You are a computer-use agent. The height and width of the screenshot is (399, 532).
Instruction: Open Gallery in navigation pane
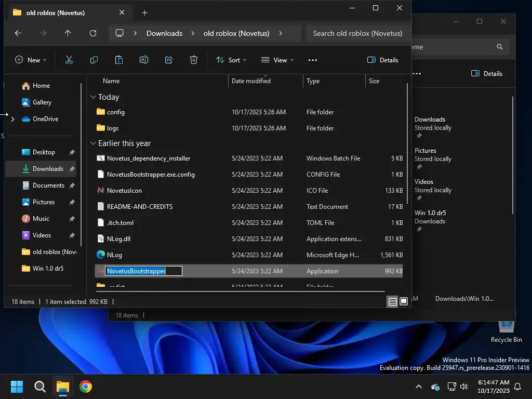click(x=41, y=102)
